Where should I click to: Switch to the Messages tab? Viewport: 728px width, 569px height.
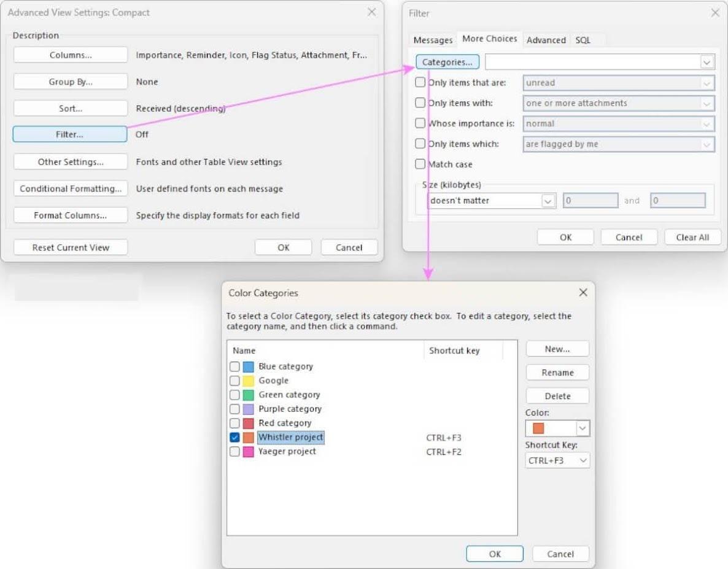tap(433, 40)
